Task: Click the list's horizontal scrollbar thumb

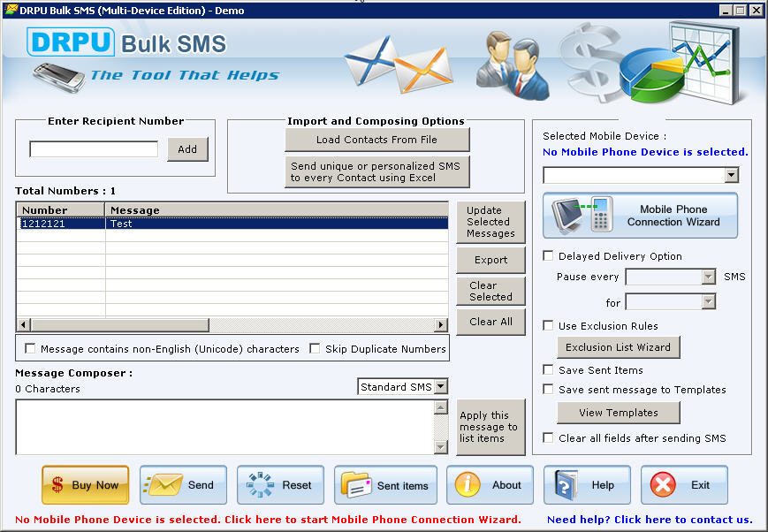Action: point(120,324)
